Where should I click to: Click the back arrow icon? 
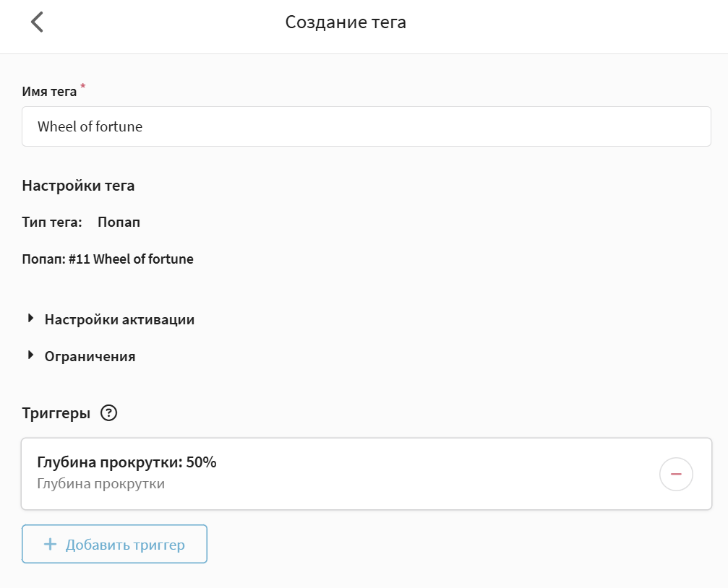pyautogui.click(x=37, y=22)
